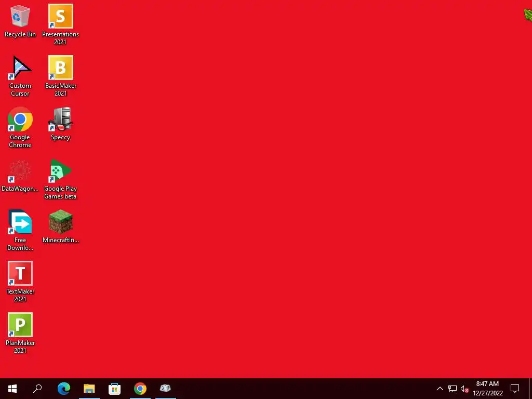Select the Google Chrome desktop shortcut
This screenshot has width=532, height=399.
[20, 128]
